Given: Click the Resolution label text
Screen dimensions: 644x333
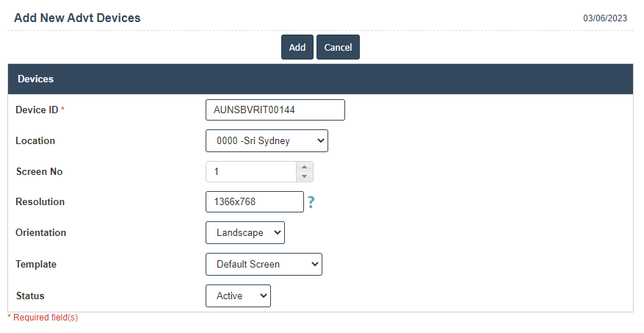Looking at the screenshot, I should tap(40, 201).
